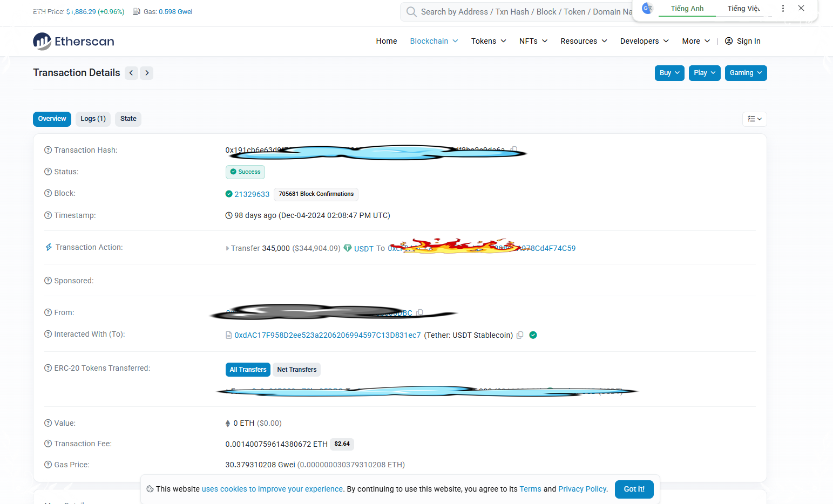
Task: Click the gas price value 30.379310208 Gwei
Action: [260, 465]
